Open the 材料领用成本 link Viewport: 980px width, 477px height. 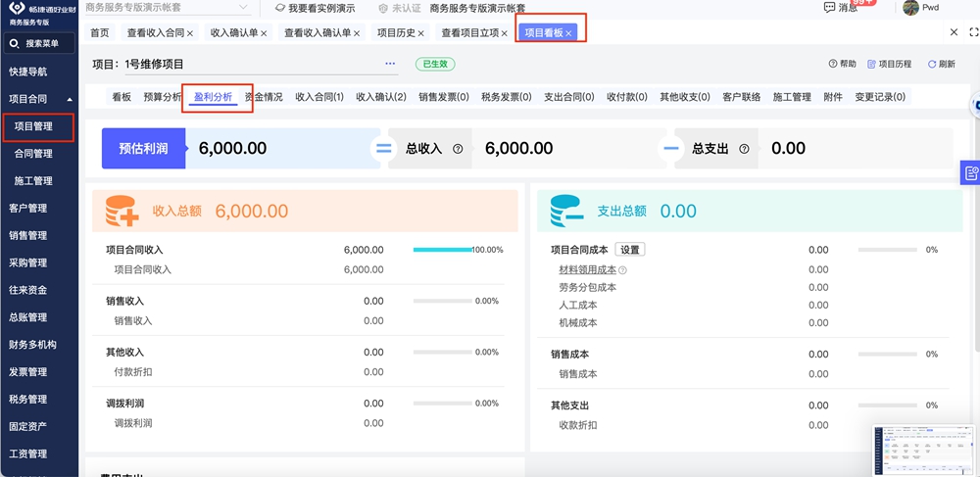click(x=587, y=270)
